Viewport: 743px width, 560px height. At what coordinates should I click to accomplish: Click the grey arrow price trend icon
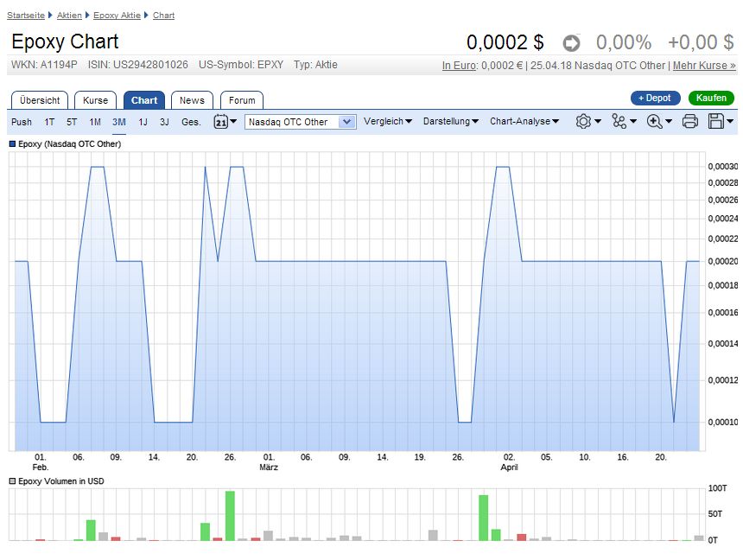[x=571, y=43]
